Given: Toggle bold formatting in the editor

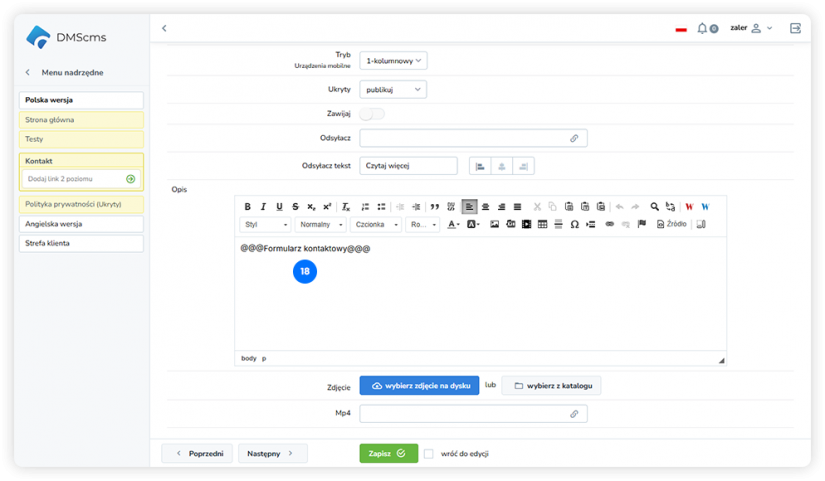Looking at the screenshot, I should [248, 207].
